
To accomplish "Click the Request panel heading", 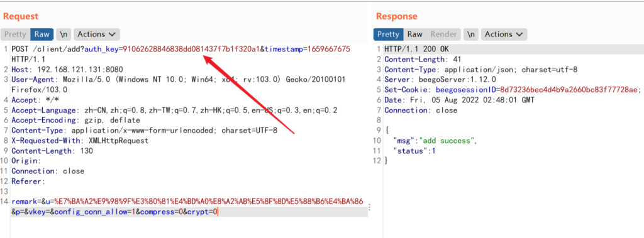I will click(21, 16).
